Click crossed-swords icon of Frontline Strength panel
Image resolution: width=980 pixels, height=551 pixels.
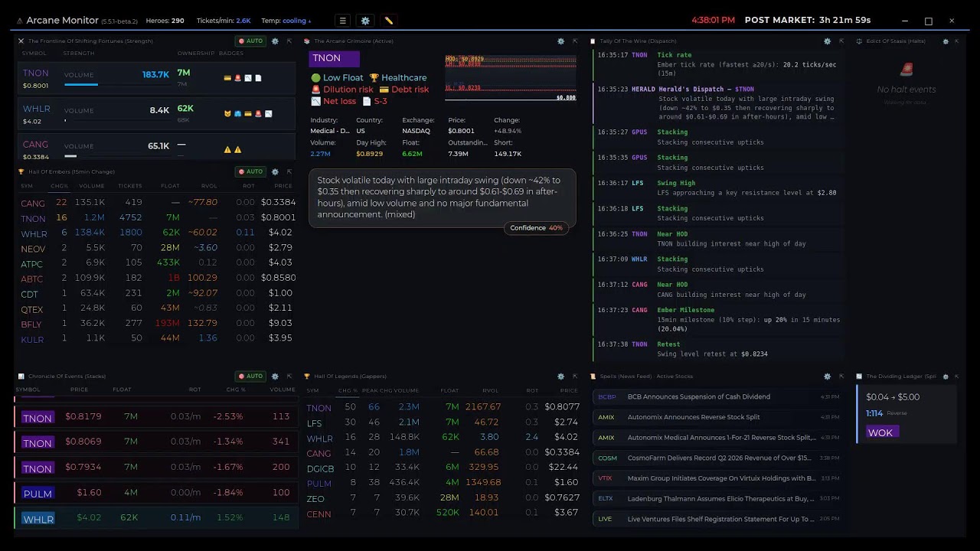click(x=21, y=41)
